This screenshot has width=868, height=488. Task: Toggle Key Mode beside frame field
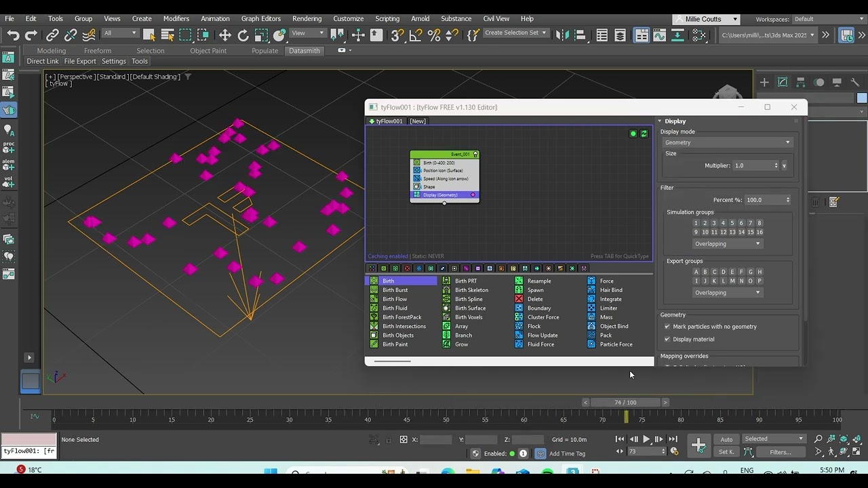click(x=620, y=451)
